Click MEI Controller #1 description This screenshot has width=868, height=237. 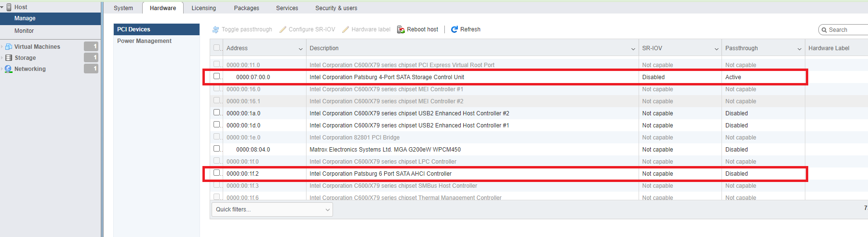tap(386, 89)
